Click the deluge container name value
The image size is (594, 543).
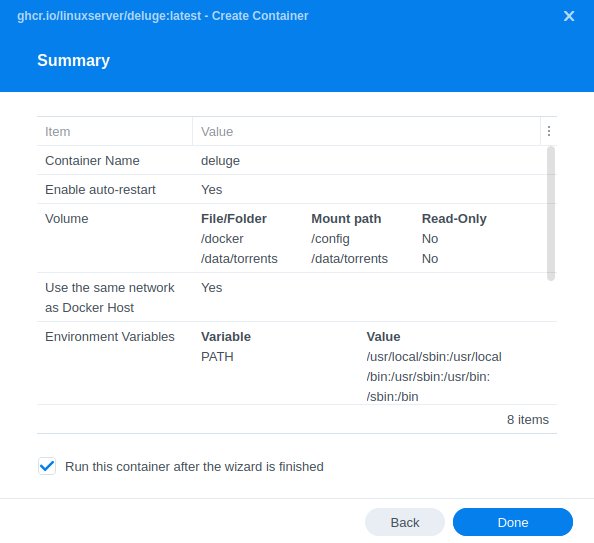[220, 161]
